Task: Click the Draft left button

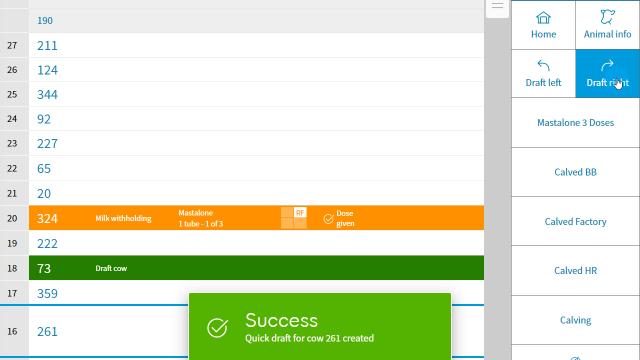Action: coord(543,74)
